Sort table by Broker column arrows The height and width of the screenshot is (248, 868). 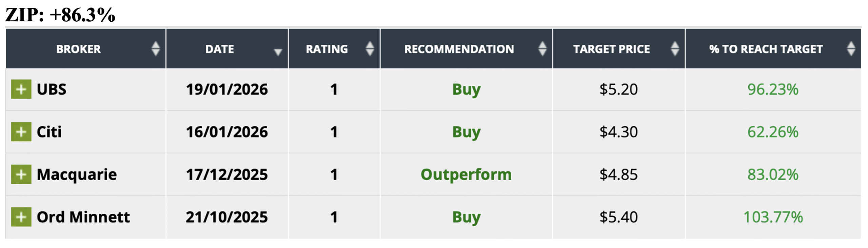click(156, 49)
